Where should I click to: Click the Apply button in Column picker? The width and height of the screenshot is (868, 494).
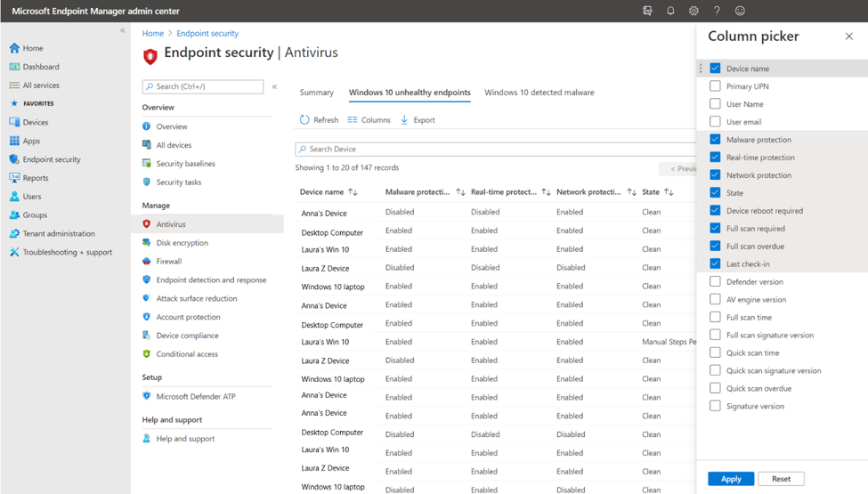pos(731,479)
